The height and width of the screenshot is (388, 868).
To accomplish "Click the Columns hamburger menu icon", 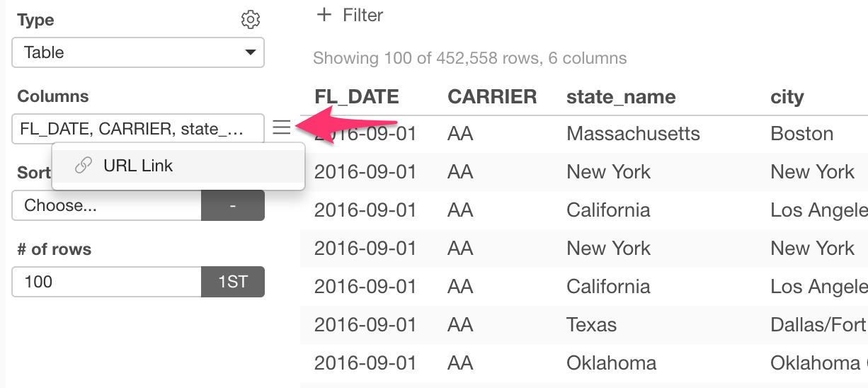I will click(281, 128).
